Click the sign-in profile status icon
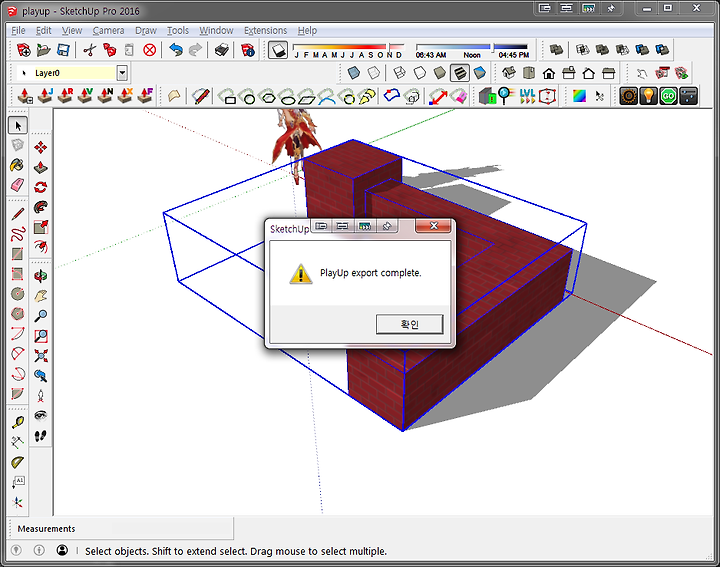Screen dimensions: 720x567 [62, 550]
